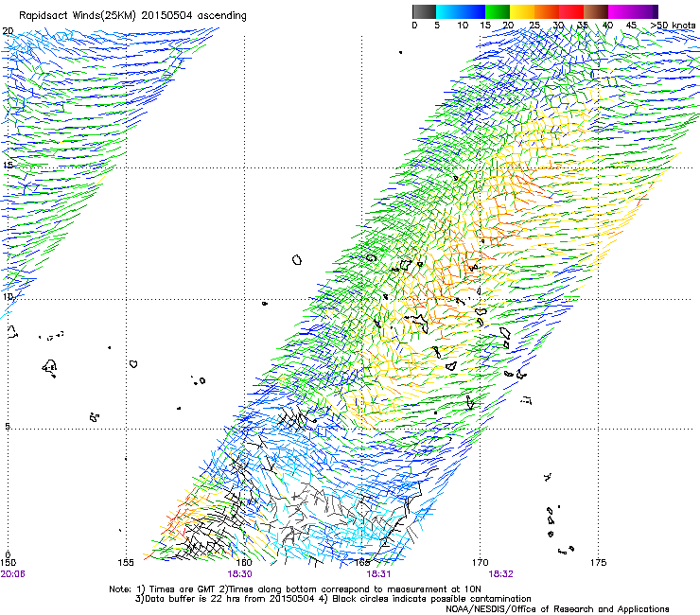This screenshot has height=615, width=700.
Task: Click the purple '20:06' time stamp
Action: point(12,574)
